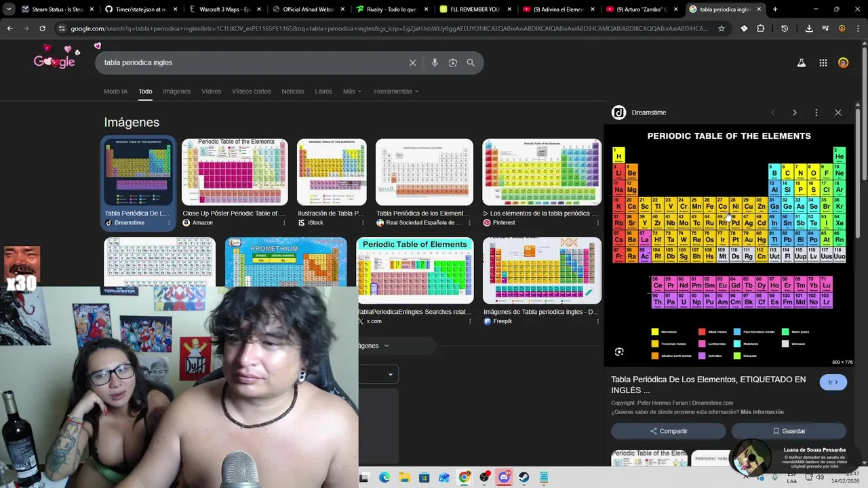
Task: Open Microsoft Edge from the taskbar
Action: 384,477
